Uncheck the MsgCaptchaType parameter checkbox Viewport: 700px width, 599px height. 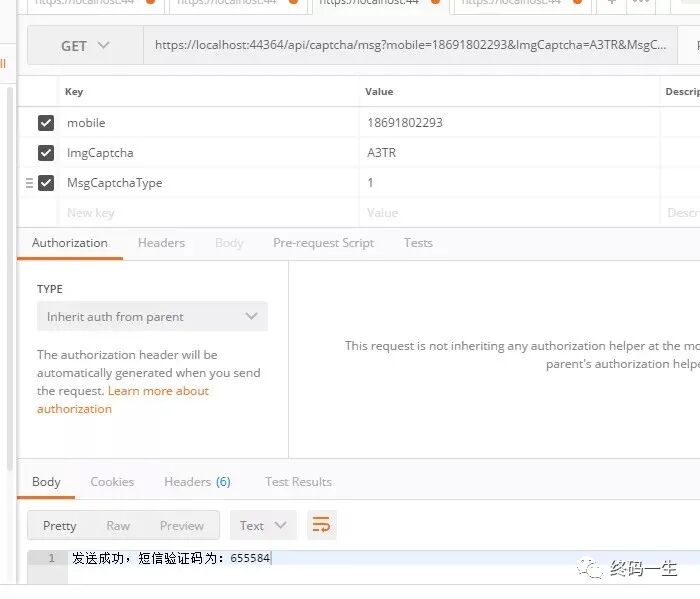point(46,183)
